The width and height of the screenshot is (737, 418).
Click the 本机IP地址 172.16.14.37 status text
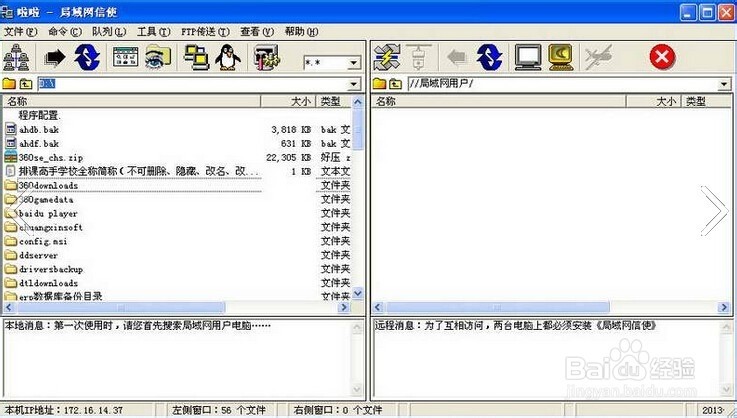coord(64,410)
